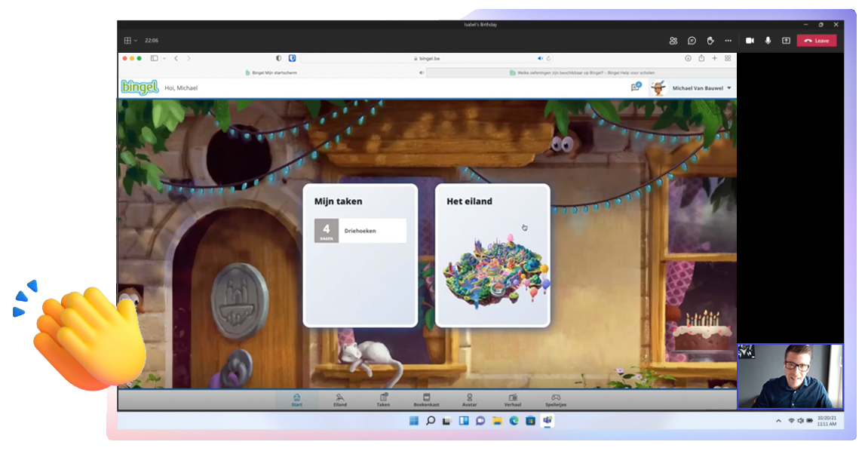Open Avatar in bottom navigation
868x451 pixels.
pos(469,400)
